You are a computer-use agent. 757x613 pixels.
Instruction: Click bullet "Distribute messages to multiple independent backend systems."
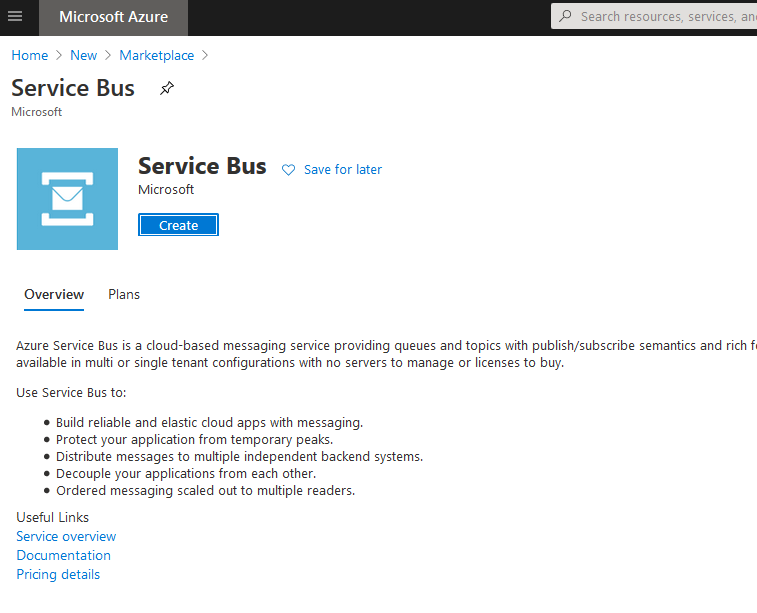point(239,457)
